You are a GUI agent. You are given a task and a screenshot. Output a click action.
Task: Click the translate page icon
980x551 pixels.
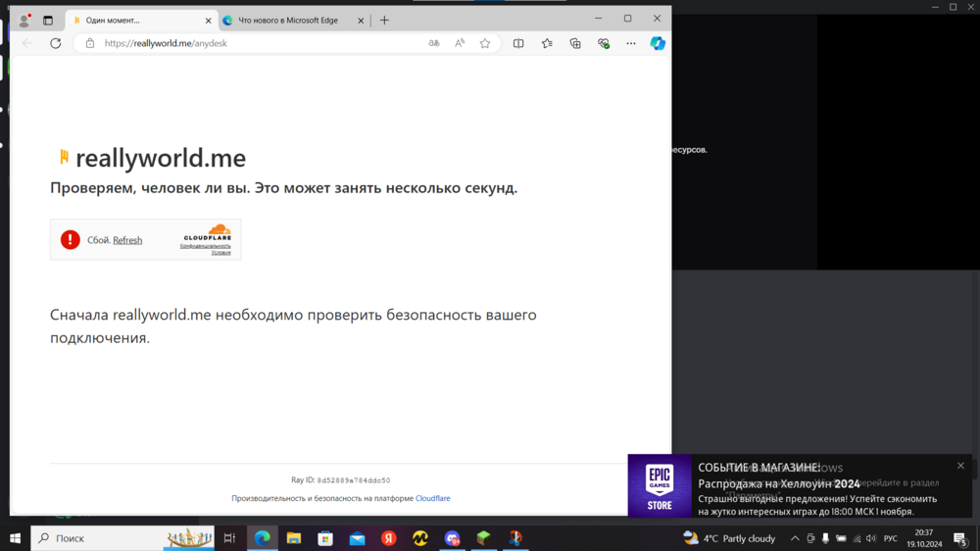click(x=434, y=43)
